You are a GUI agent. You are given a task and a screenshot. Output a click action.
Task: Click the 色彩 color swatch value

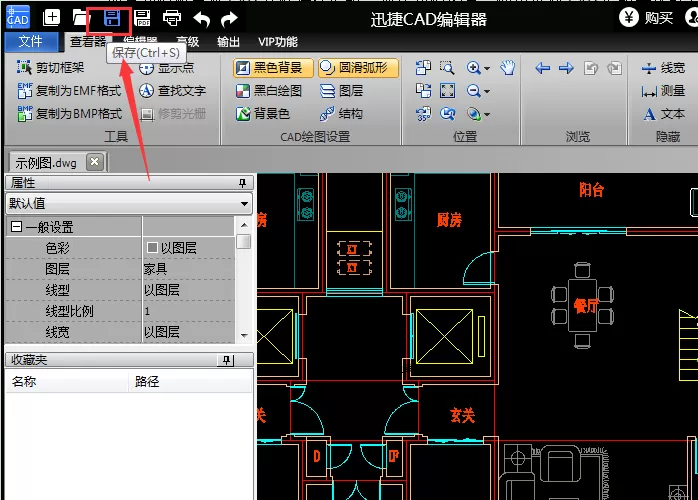(x=152, y=247)
